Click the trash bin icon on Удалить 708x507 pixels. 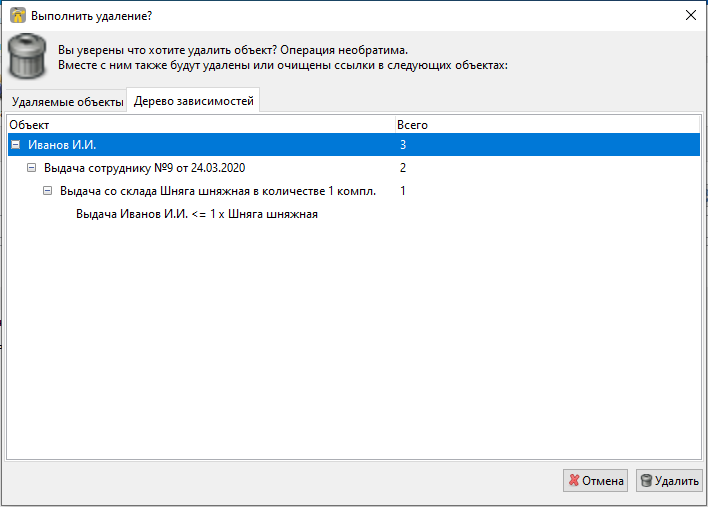[x=647, y=480]
